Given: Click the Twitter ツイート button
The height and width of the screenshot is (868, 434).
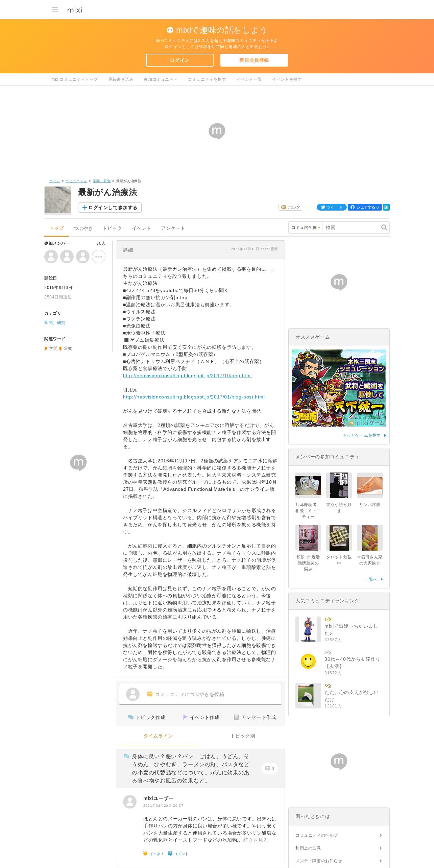Looking at the screenshot, I should pos(332,207).
